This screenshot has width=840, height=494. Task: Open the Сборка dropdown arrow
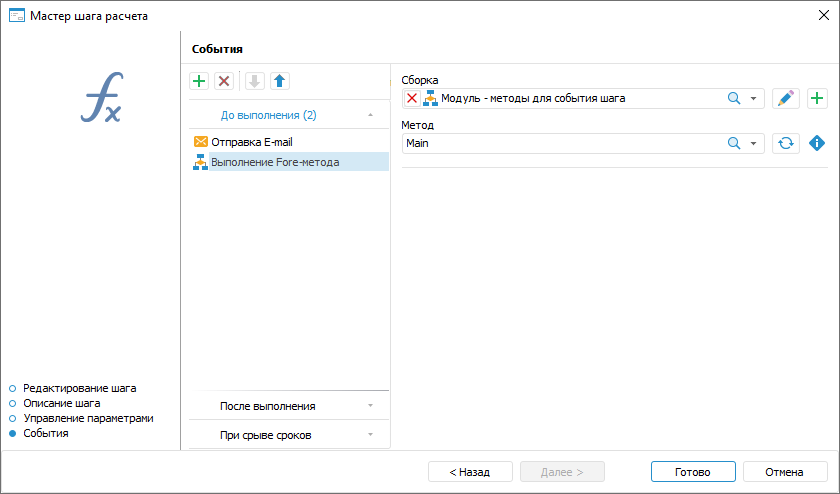[753, 98]
